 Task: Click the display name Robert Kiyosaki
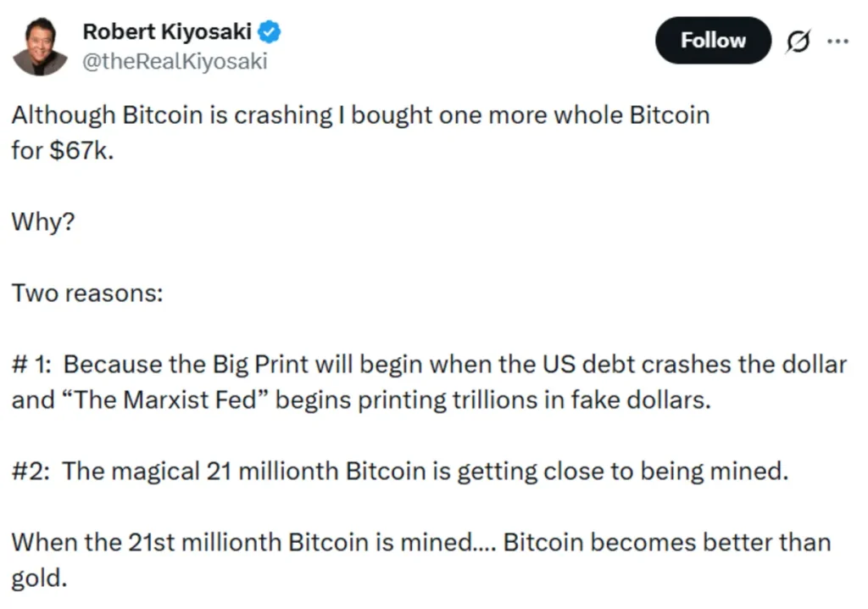pyautogui.click(x=167, y=31)
